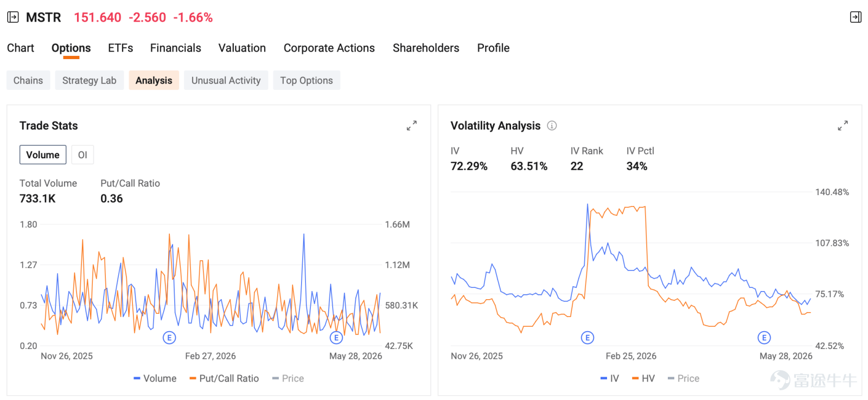
Task: Click the May earnings marker in Volatility chart
Action: (764, 338)
